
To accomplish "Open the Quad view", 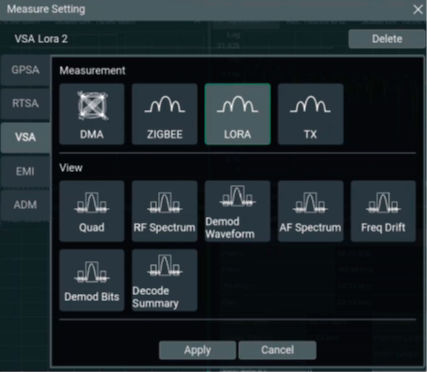I will pos(92,211).
